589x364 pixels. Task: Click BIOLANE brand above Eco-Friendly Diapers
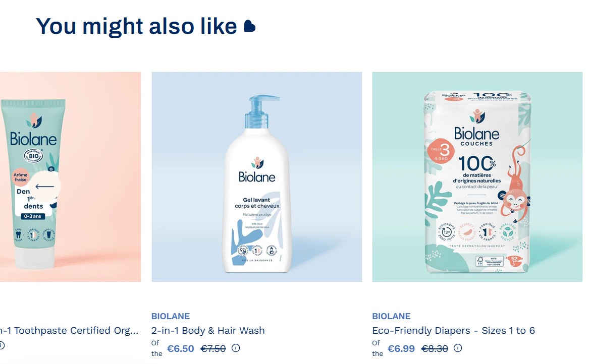392,316
